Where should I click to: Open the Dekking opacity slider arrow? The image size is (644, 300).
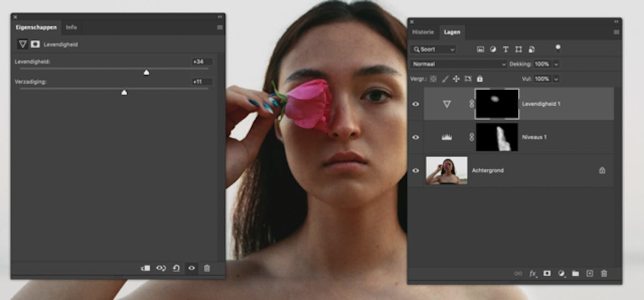(x=556, y=64)
